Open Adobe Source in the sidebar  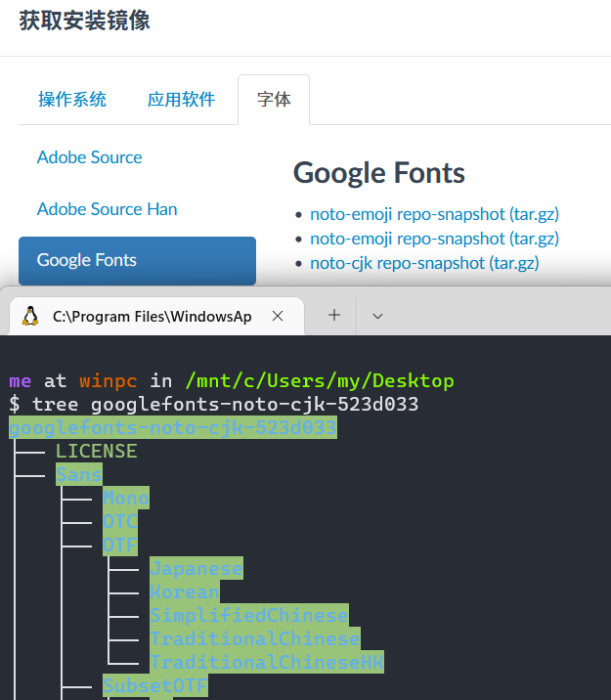point(90,157)
